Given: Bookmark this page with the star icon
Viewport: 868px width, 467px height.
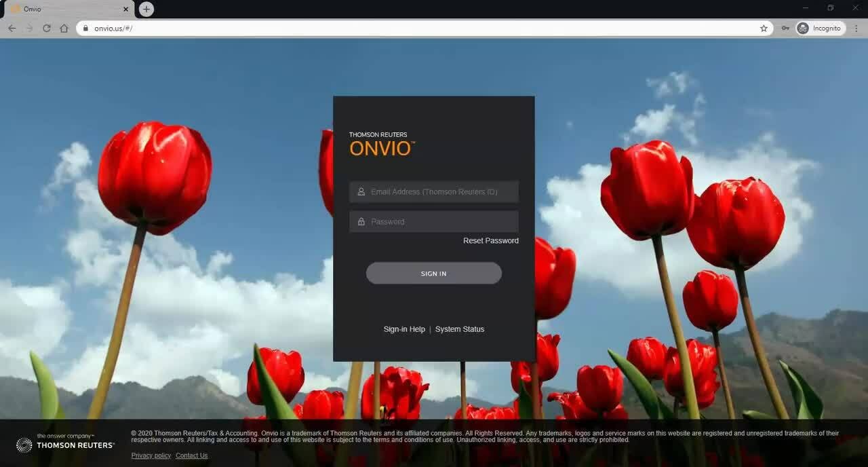Looking at the screenshot, I should pos(764,29).
